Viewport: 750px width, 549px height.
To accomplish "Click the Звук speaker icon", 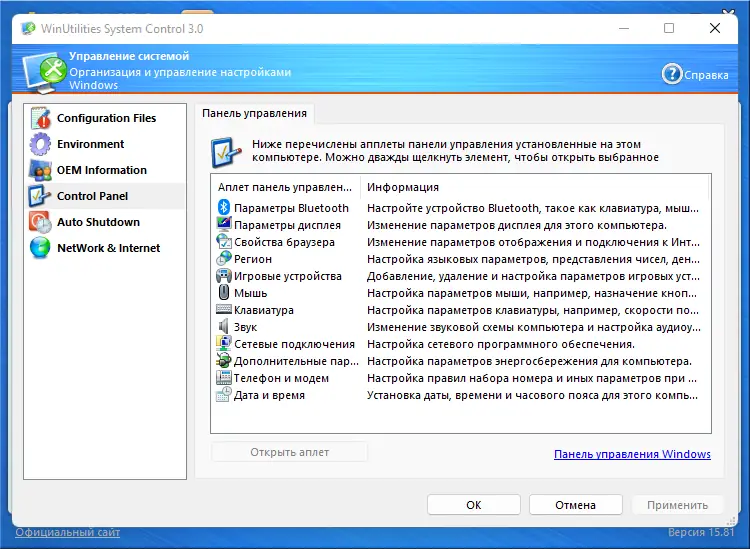I will [x=224, y=327].
